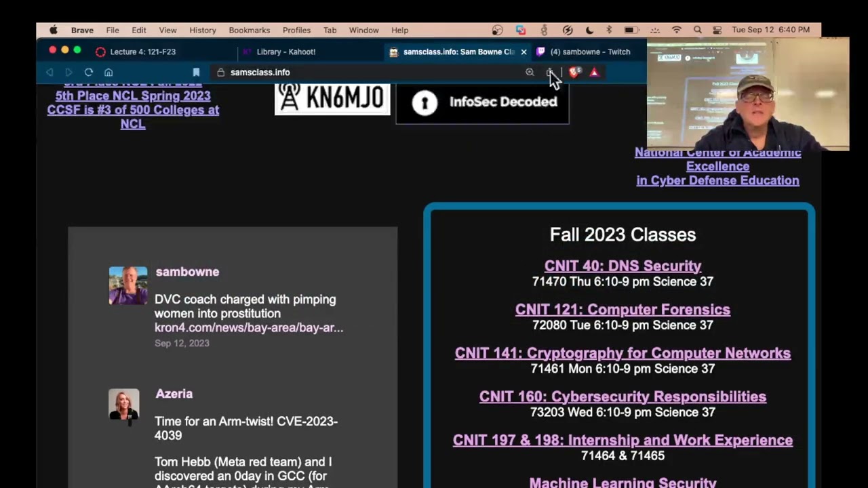Switch to Lecture 4: 121-F23 tab
The height and width of the screenshot is (488, 868).
point(142,52)
